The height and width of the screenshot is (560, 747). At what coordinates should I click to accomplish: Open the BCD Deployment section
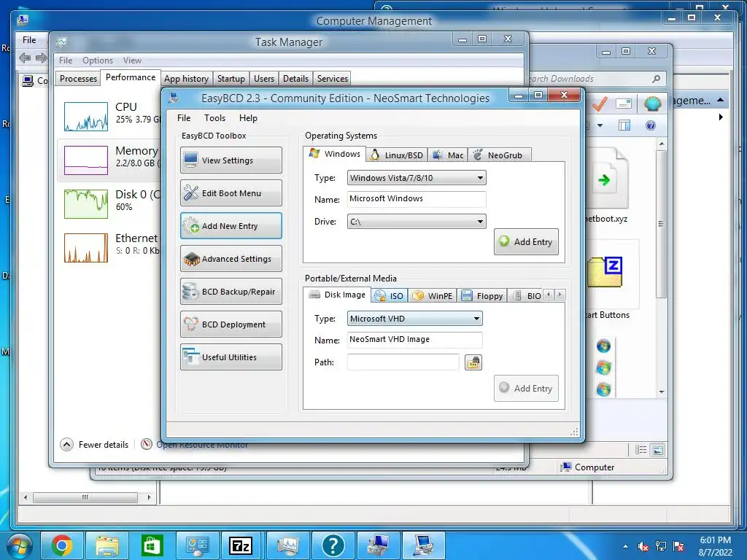tap(231, 324)
